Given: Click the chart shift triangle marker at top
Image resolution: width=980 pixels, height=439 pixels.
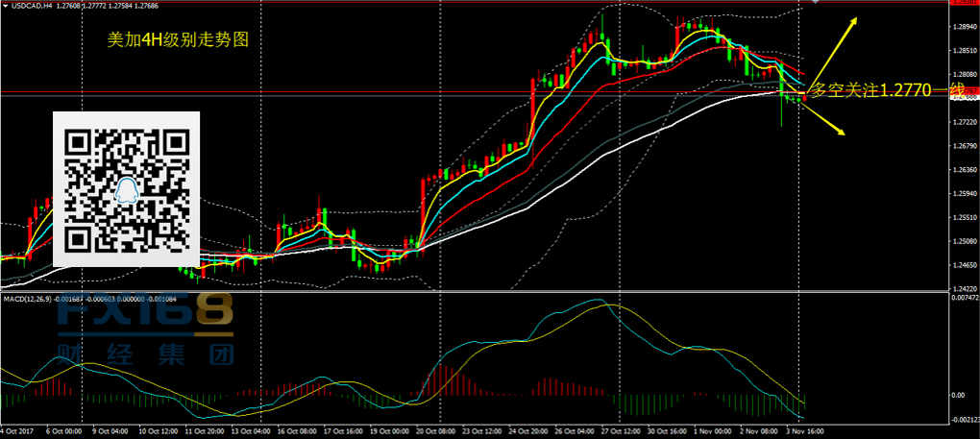Looking at the screenshot, I should 816,3.
